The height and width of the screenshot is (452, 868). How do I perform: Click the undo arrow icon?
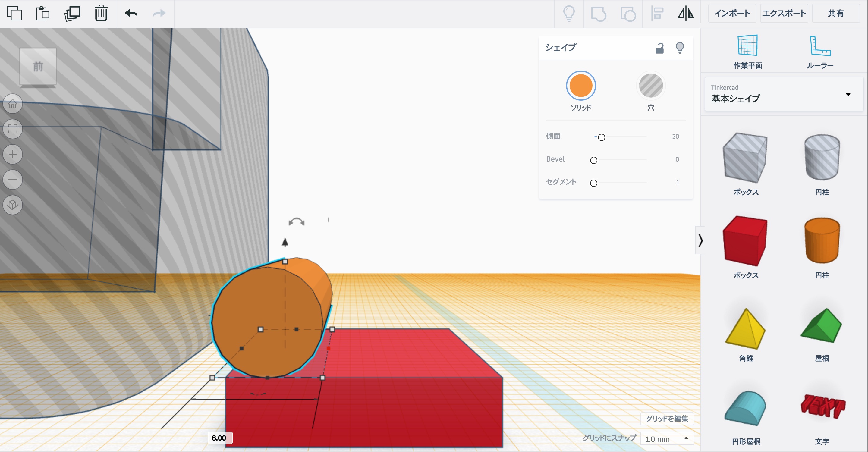131,14
